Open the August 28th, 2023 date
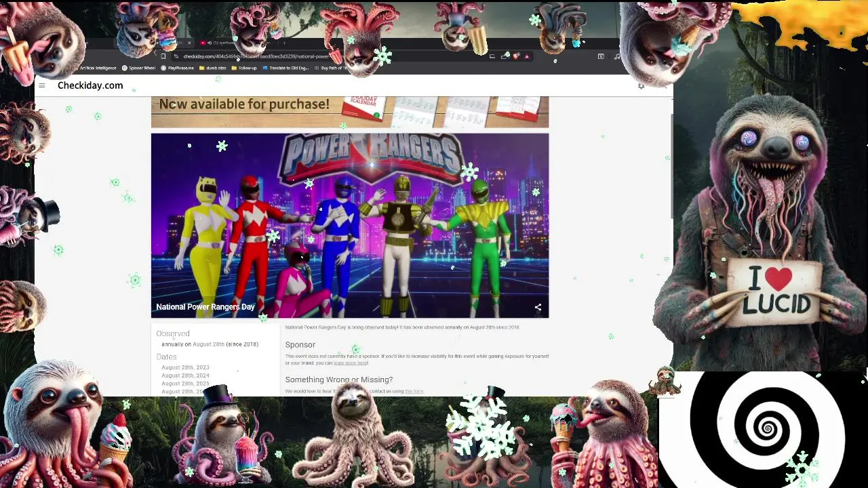Viewport: 868px width, 488px height. coord(185,367)
